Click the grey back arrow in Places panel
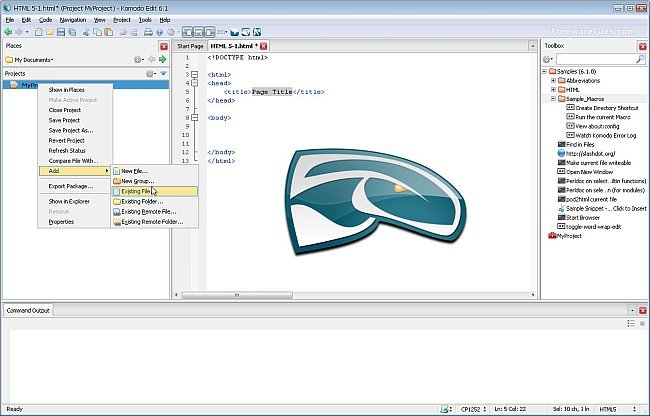The image size is (650, 416). pyautogui.click(x=152, y=59)
